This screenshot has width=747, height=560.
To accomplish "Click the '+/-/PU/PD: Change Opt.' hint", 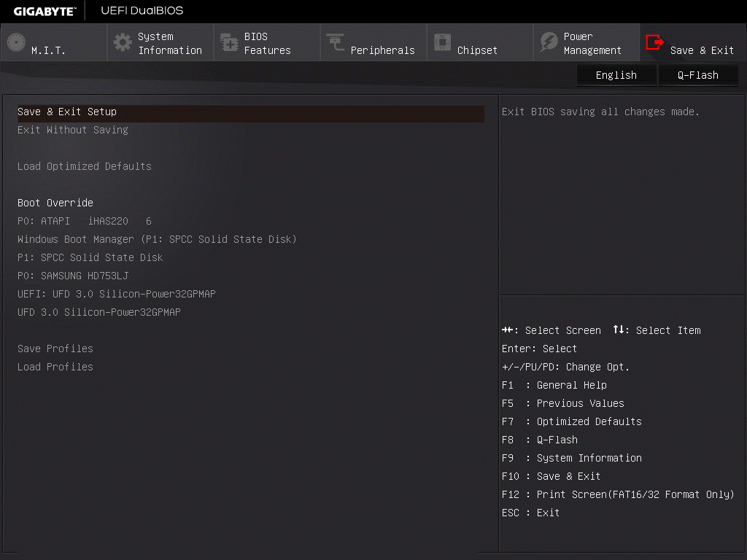I will tap(565, 367).
